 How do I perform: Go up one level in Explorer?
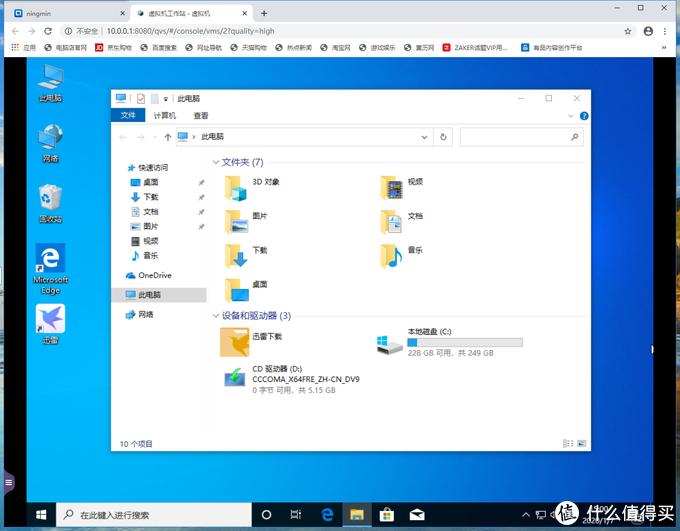tap(168, 137)
